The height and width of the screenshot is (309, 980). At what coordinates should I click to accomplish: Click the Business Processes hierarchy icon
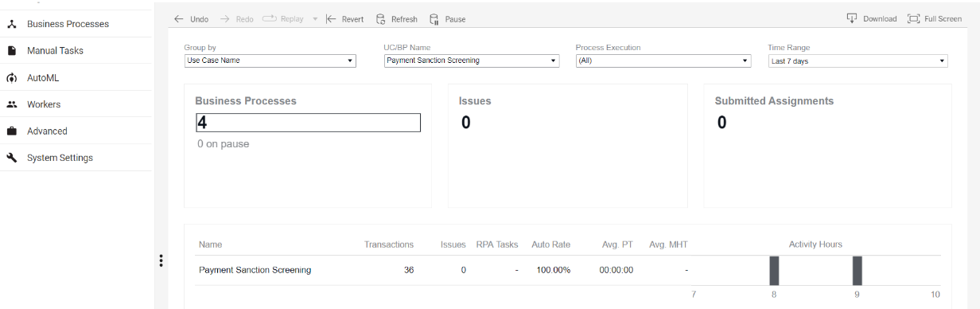(x=12, y=24)
